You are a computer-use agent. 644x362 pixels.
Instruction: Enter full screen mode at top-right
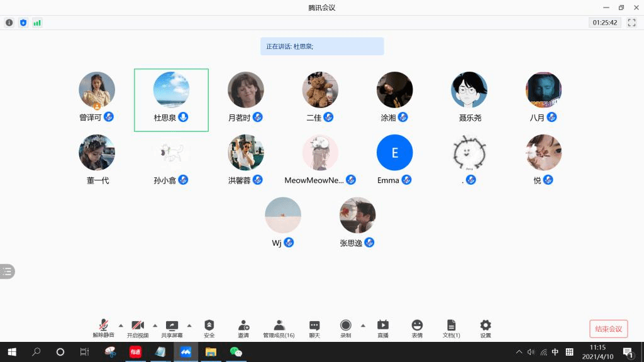coord(632,23)
